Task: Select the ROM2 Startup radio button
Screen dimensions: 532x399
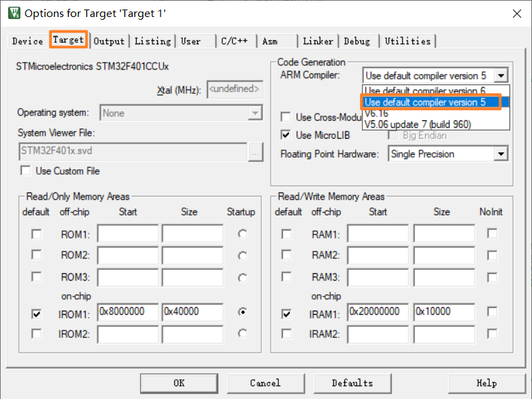Action: (x=242, y=256)
